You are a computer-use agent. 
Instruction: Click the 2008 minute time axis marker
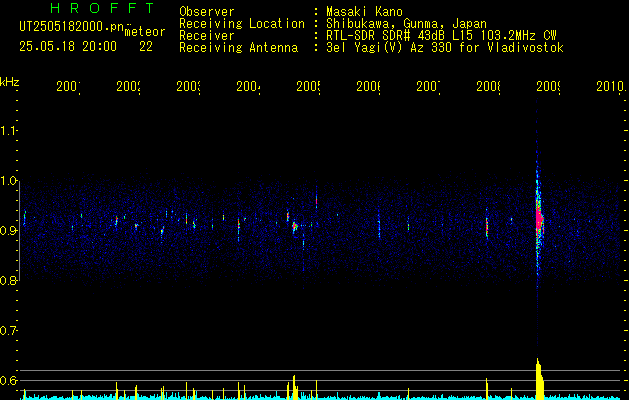click(x=488, y=86)
